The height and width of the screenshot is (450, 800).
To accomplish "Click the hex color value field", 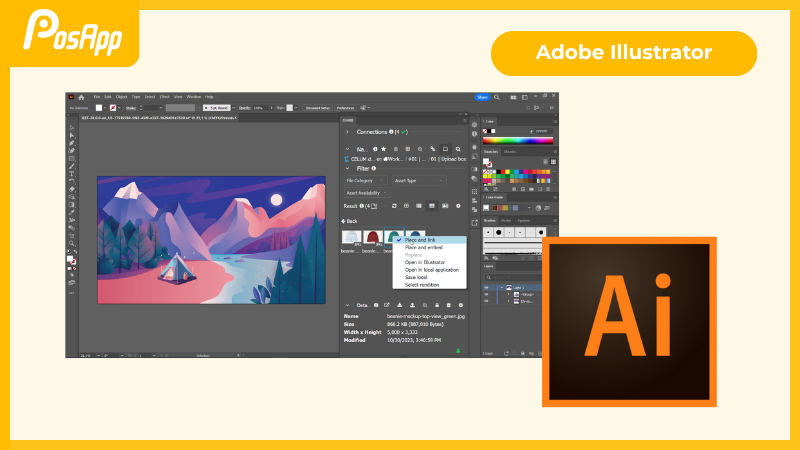I will tap(544, 131).
